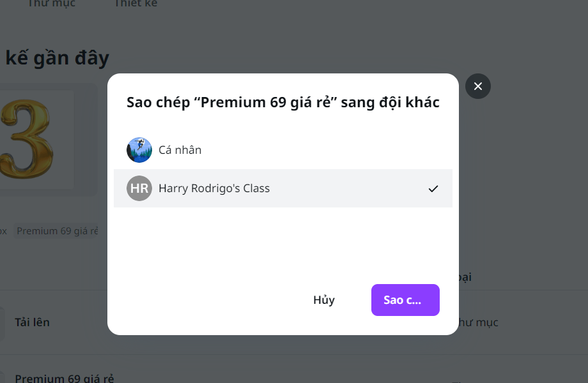Click the Cá nhân profile avatar
The image size is (588, 383).
(x=139, y=150)
